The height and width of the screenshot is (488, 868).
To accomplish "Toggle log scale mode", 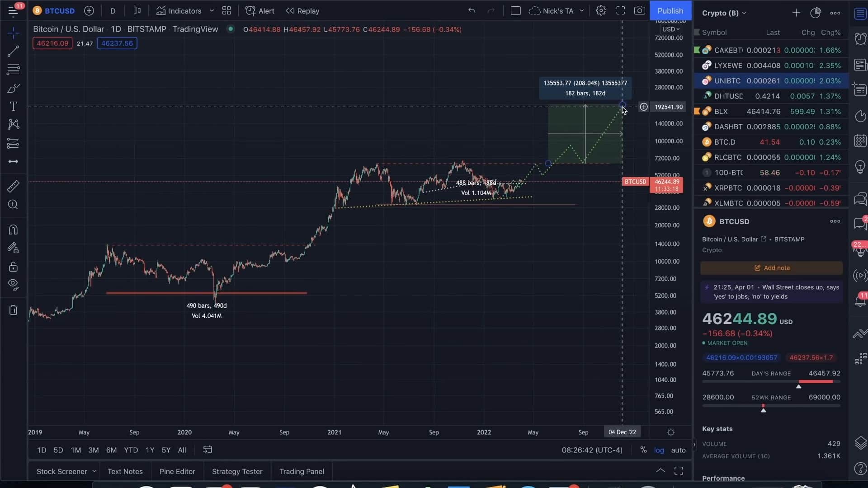I will coord(659,450).
